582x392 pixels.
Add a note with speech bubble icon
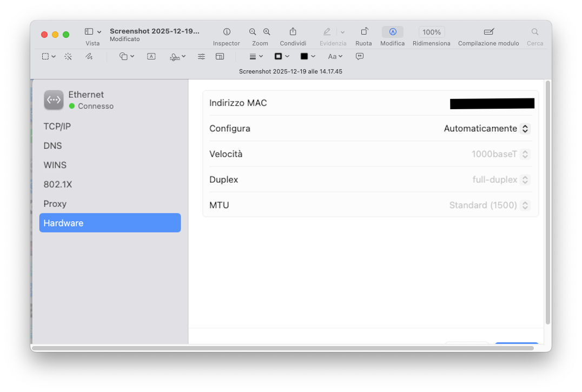pos(359,56)
